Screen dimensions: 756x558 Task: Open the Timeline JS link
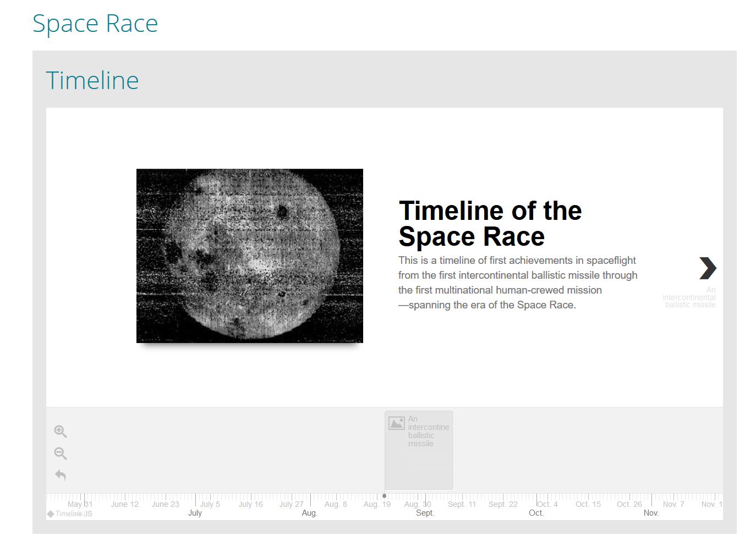[x=72, y=513]
